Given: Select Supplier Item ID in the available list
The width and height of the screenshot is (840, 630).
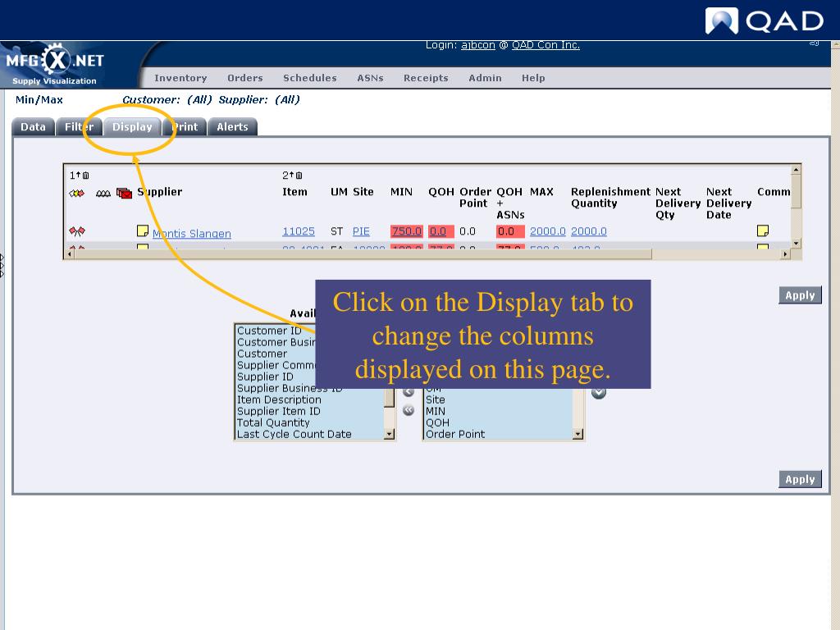Looking at the screenshot, I should click(x=279, y=412).
